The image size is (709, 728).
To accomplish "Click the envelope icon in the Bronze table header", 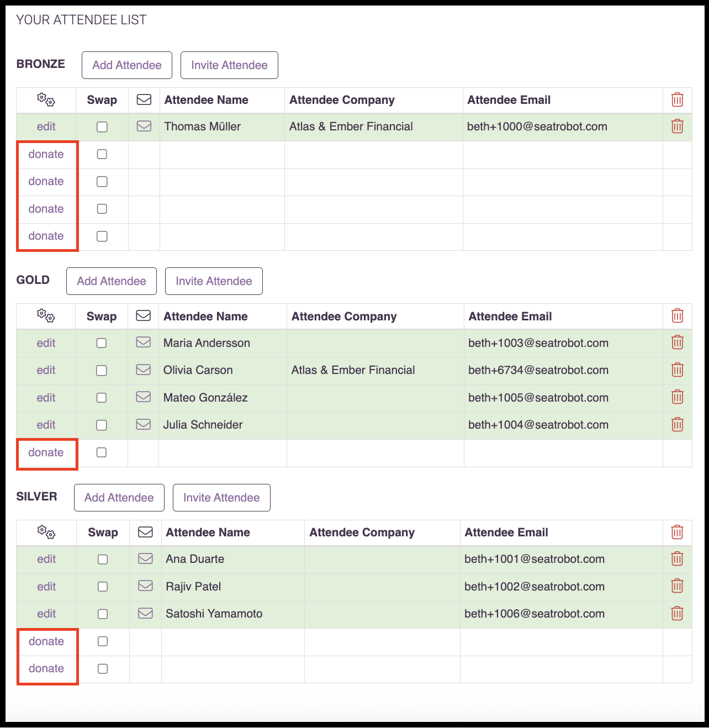I will pos(144,100).
